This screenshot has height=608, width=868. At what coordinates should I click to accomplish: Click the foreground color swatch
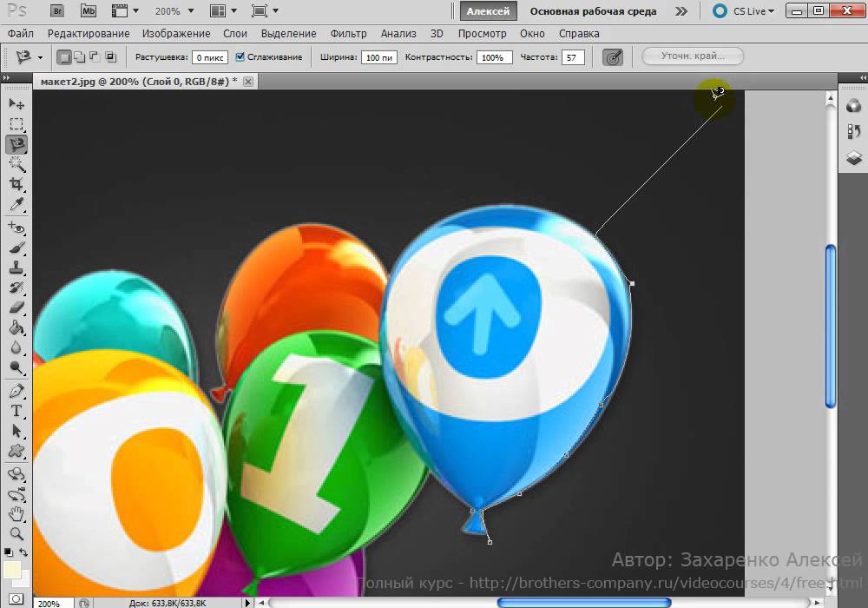11,571
